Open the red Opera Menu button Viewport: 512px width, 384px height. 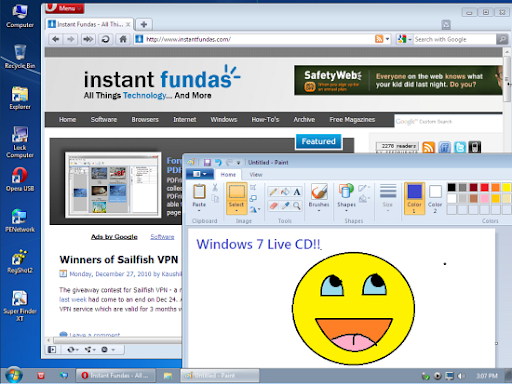65,8
